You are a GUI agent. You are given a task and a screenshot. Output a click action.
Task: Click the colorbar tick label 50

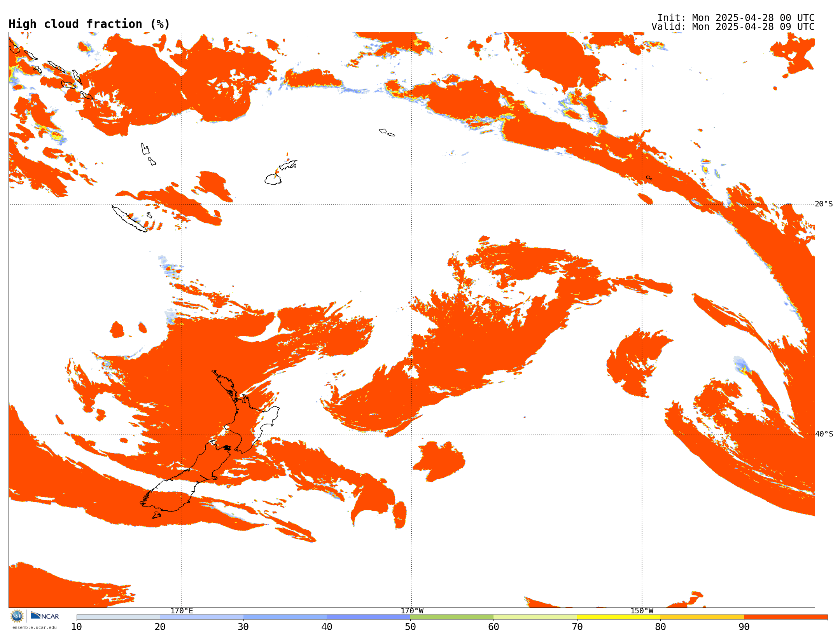click(x=410, y=627)
